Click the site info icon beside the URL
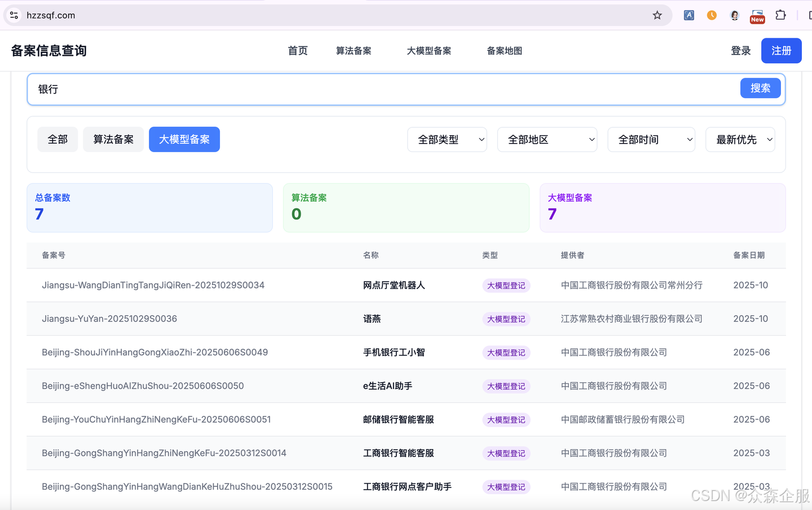 pos(14,15)
